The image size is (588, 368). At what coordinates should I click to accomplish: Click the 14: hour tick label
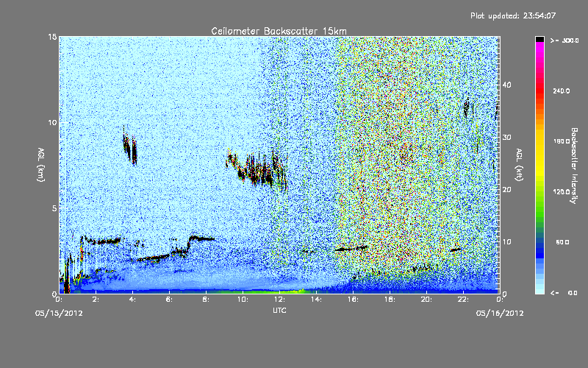(x=316, y=300)
